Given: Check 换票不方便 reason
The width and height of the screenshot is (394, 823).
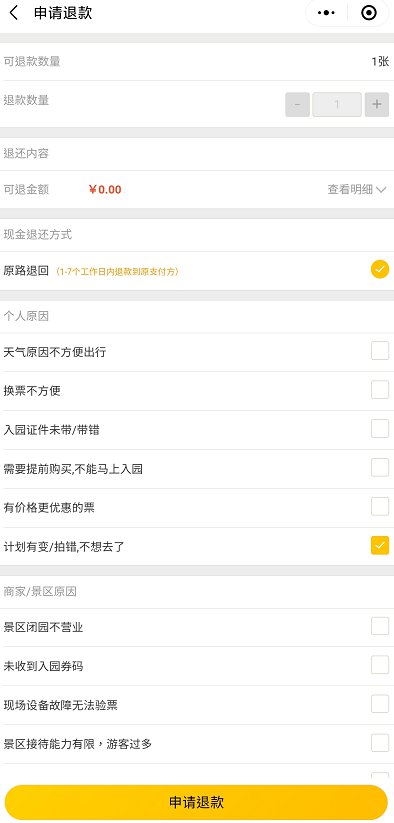Looking at the screenshot, I should pos(380,389).
